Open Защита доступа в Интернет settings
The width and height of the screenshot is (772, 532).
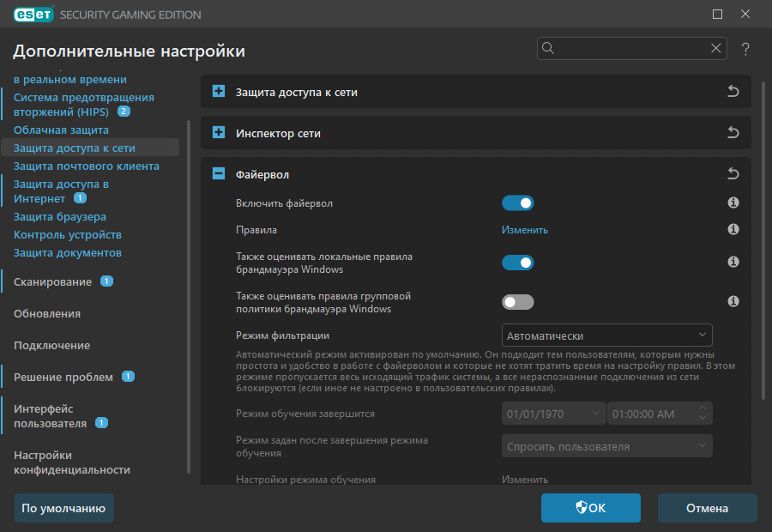click(61, 191)
